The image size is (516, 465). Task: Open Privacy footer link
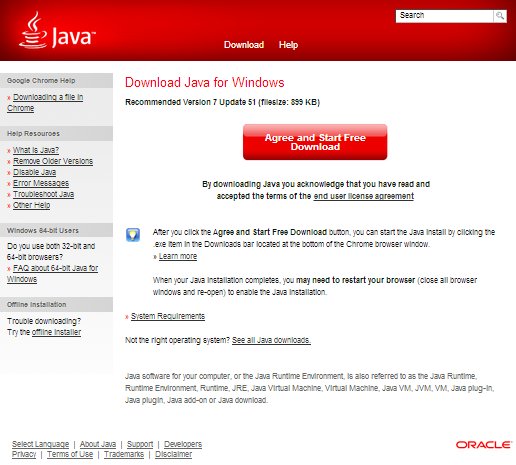click(24, 454)
